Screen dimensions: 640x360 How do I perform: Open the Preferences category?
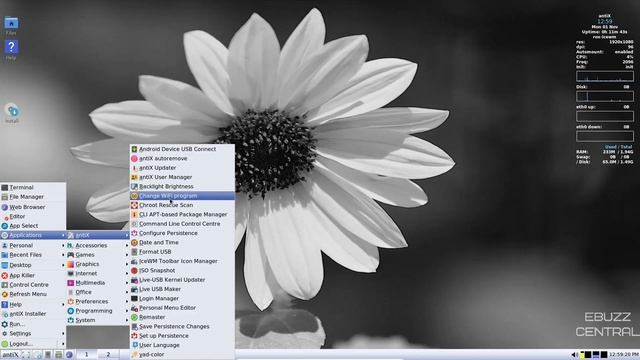pos(98,302)
